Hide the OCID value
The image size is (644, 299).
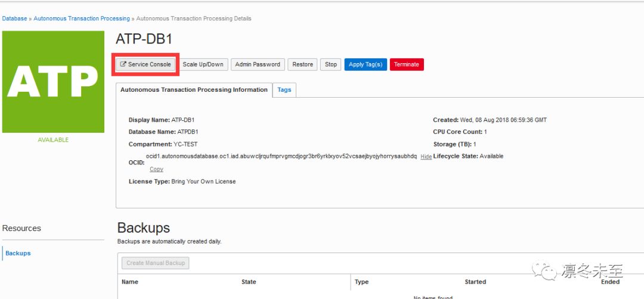[x=426, y=157]
